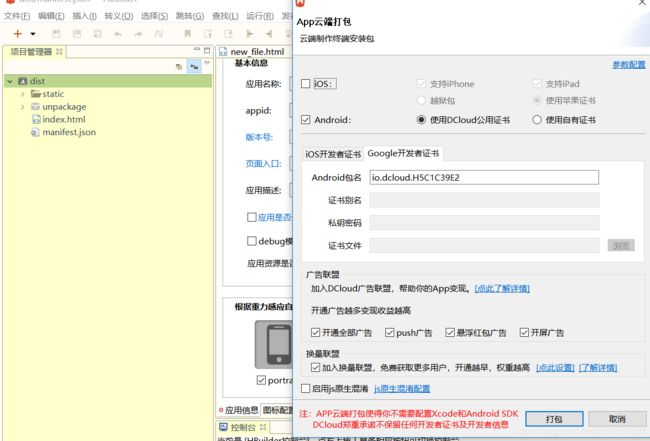Switch to iOS开发者证书 tab
650x441 pixels.
tap(333, 154)
